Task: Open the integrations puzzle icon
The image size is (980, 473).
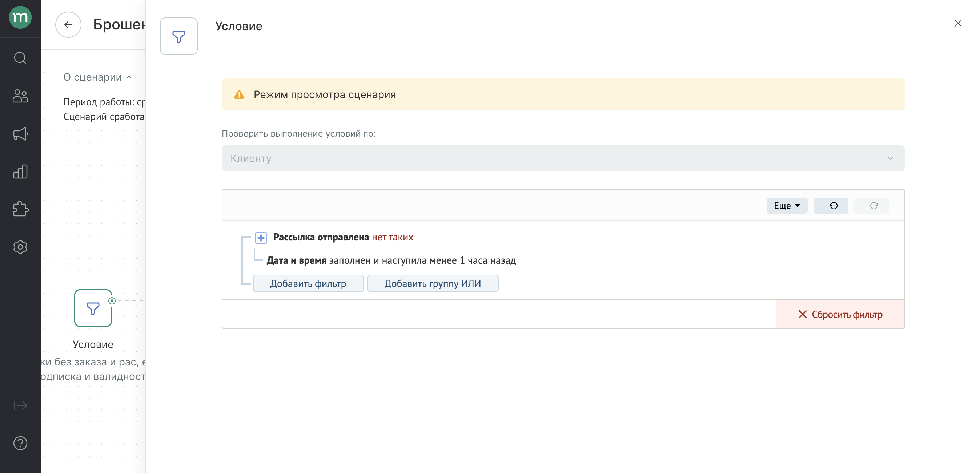Action: click(20, 209)
